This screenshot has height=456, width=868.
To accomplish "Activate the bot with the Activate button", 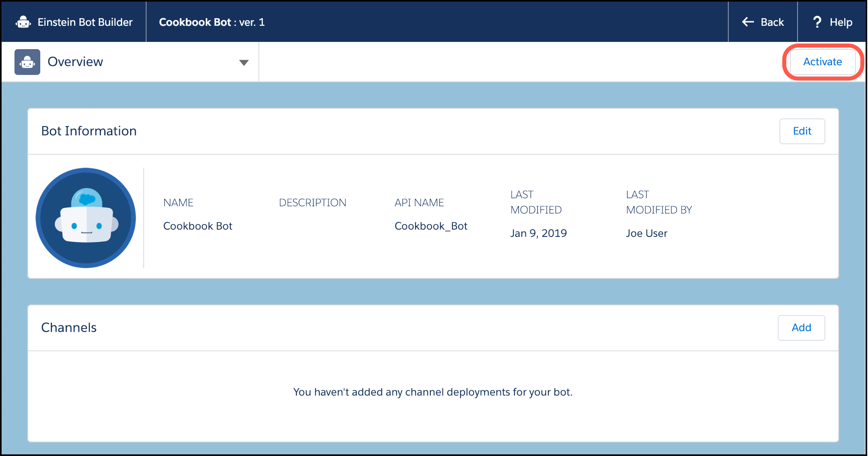I will [x=823, y=62].
